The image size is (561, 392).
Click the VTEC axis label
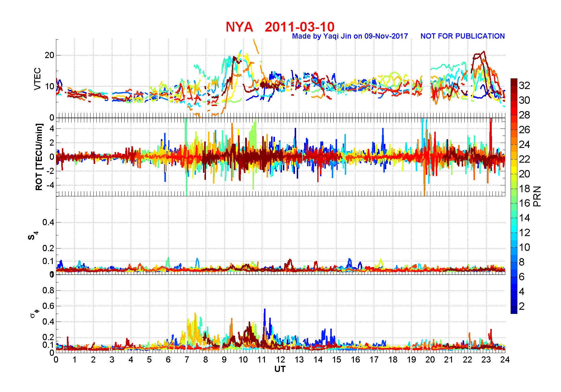[37, 79]
